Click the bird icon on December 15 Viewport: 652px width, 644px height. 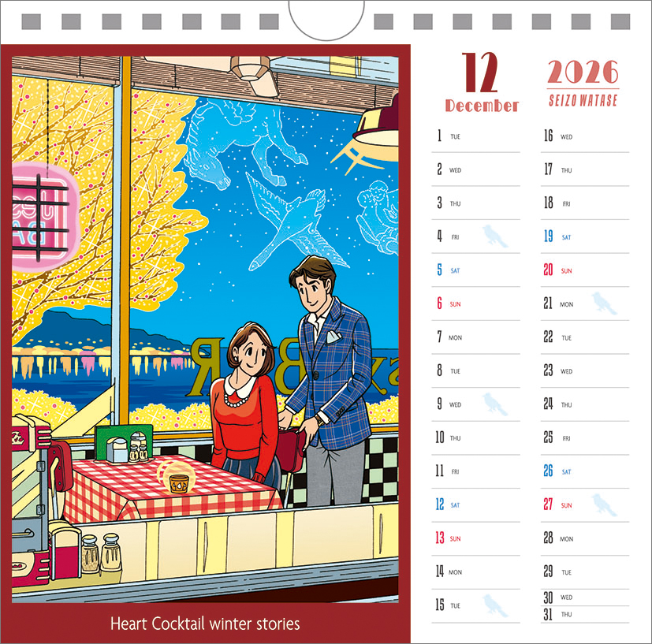(x=495, y=605)
